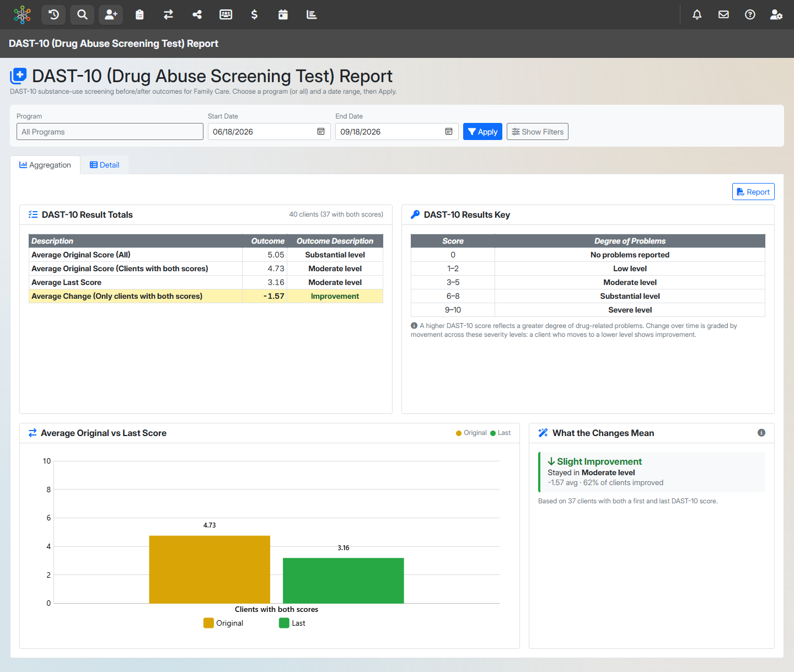Open the clipboard icon in top bar
Image resolution: width=794 pixels, height=672 pixels.
coord(140,15)
